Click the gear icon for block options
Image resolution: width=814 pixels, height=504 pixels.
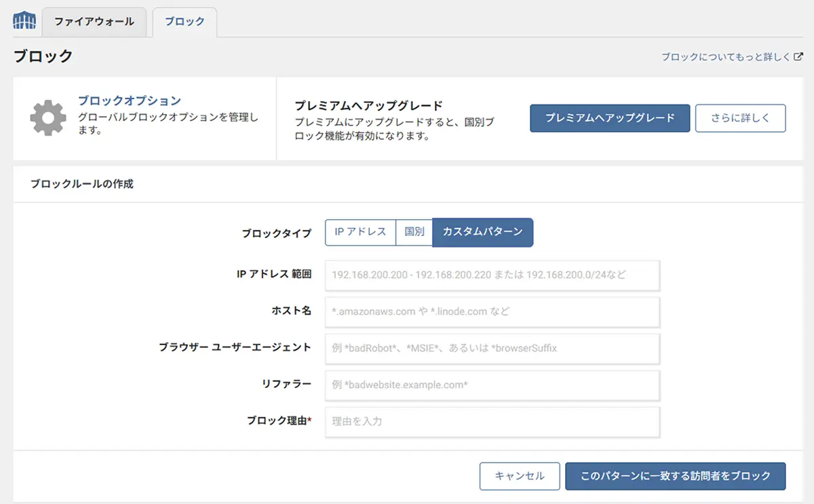[x=47, y=118]
